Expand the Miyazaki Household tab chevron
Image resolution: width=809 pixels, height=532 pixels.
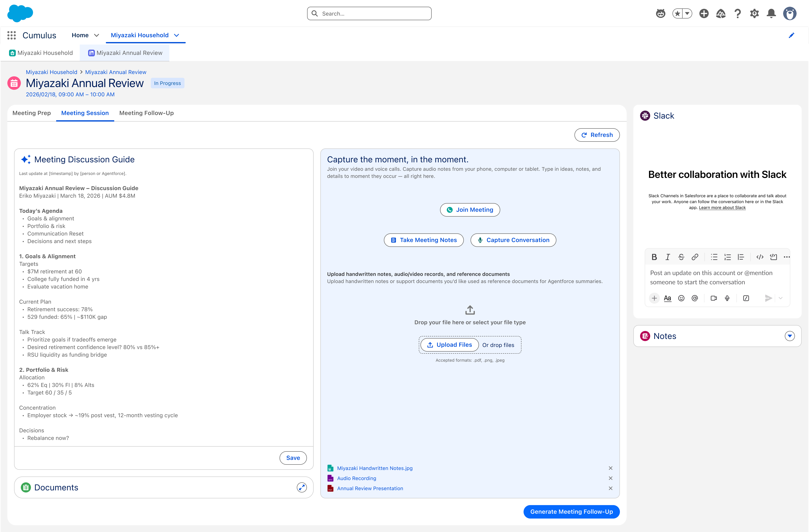(176, 35)
